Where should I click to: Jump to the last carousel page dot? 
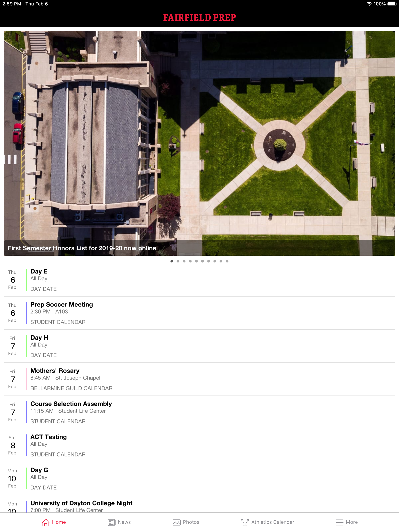(x=227, y=261)
